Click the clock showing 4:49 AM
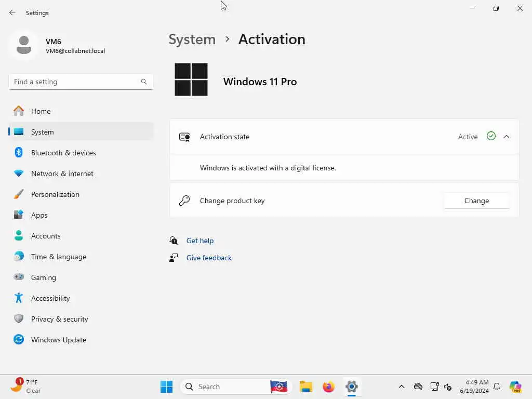This screenshot has height=399, width=532. (x=474, y=387)
